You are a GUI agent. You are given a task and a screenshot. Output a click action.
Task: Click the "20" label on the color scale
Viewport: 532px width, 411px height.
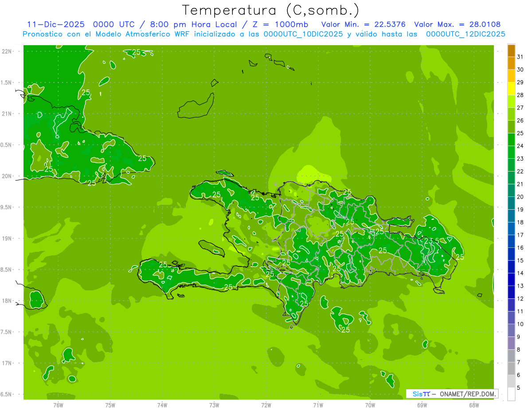520,197
